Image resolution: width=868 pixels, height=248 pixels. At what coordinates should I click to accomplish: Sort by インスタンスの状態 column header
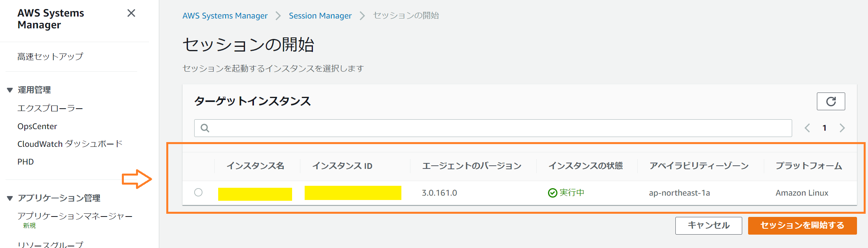coord(585,166)
